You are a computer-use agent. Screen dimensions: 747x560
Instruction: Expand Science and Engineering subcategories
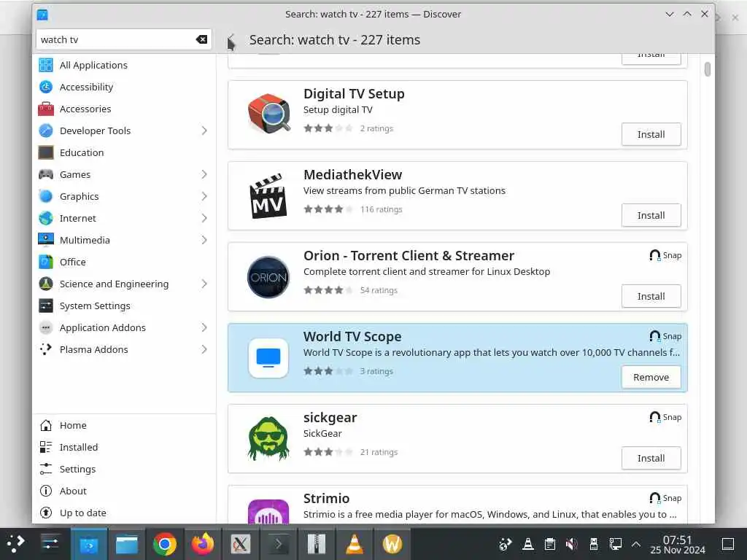click(x=204, y=284)
